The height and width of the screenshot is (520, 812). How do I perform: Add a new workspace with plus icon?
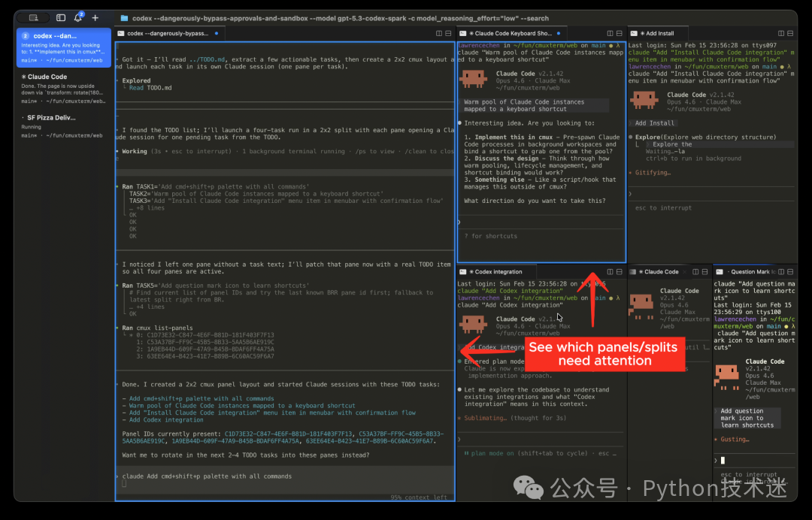(95, 17)
